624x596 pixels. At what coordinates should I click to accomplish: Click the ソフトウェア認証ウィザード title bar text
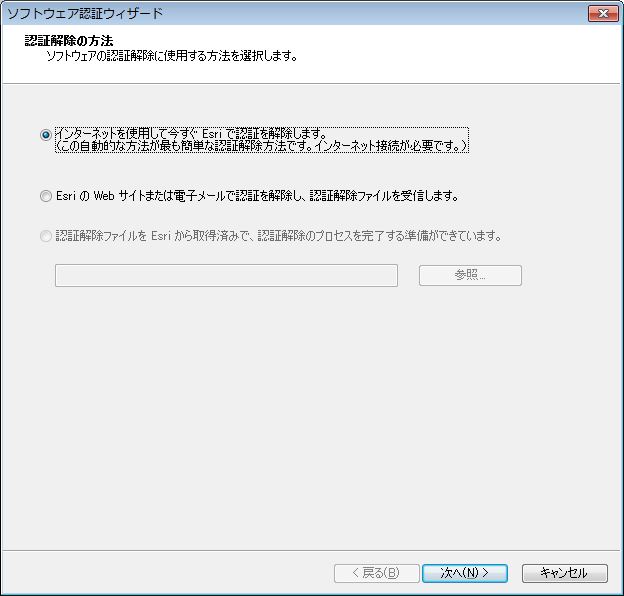pyautogui.click(x=85, y=14)
